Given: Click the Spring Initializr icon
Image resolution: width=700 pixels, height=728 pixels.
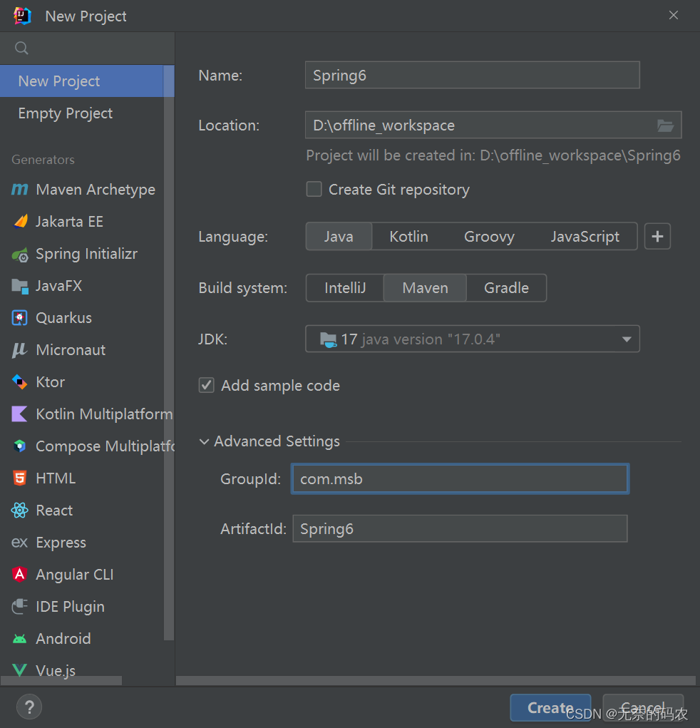Looking at the screenshot, I should (x=20, y=254).
